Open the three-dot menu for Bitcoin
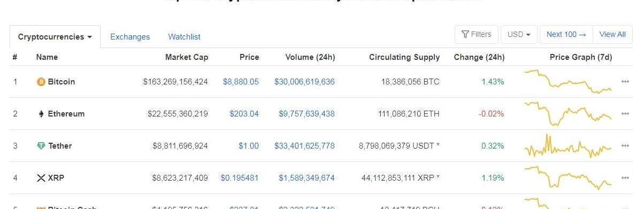644x209 pixels. click(625, 82)
